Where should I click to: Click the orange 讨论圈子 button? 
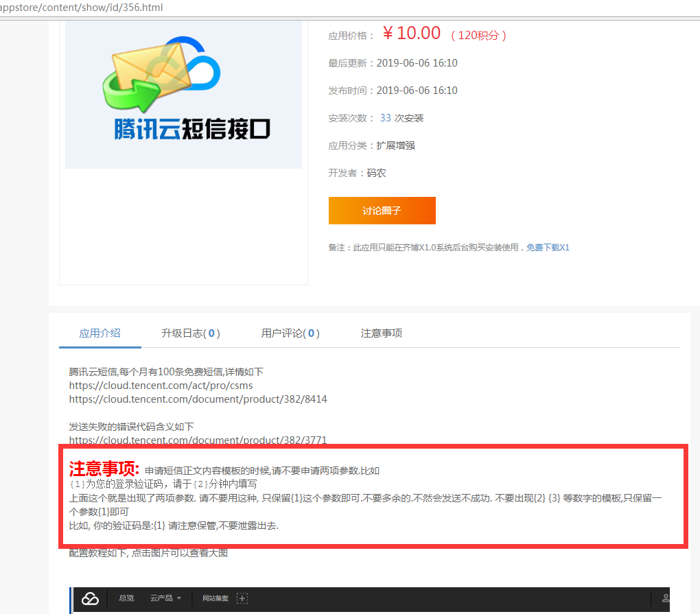[382, 211]
